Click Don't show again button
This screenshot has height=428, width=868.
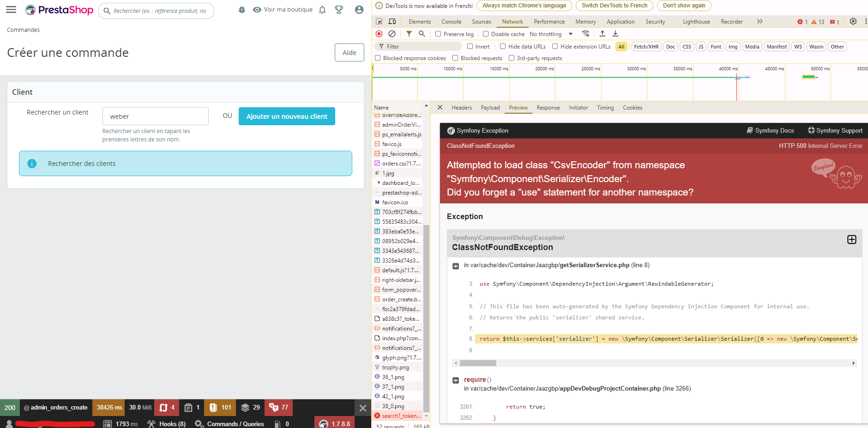pos(684,6)
